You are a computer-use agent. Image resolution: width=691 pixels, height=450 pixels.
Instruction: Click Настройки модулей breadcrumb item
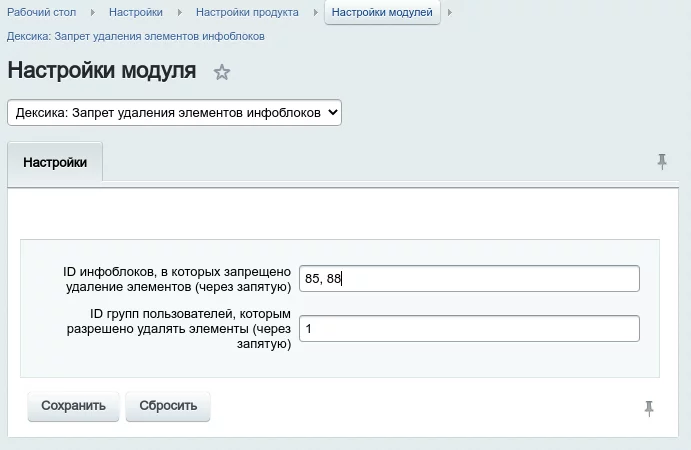[x=382, y=12]
